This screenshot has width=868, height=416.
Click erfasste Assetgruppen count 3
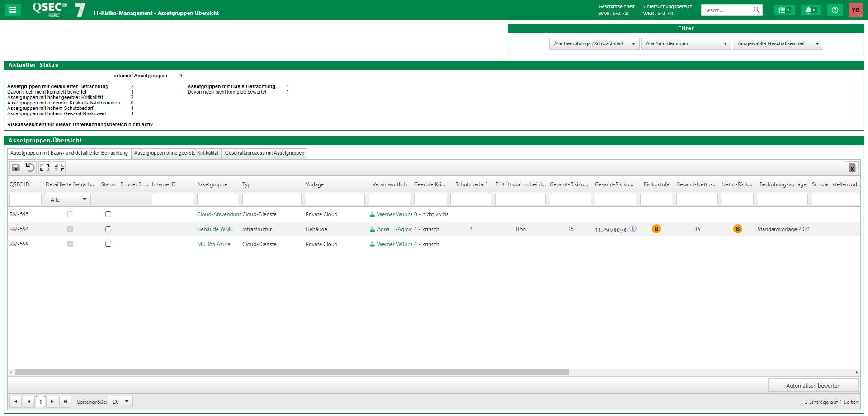pos(181,76)
